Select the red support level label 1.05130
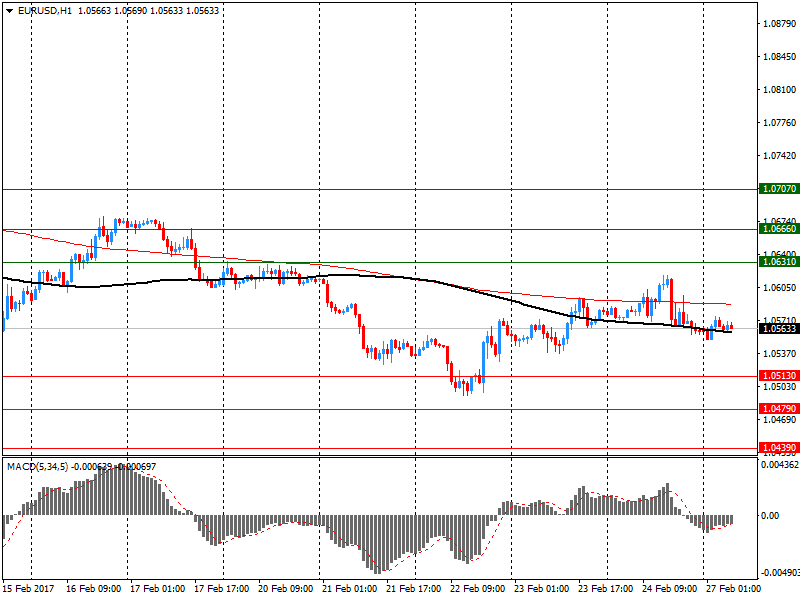 pos(779,376)
